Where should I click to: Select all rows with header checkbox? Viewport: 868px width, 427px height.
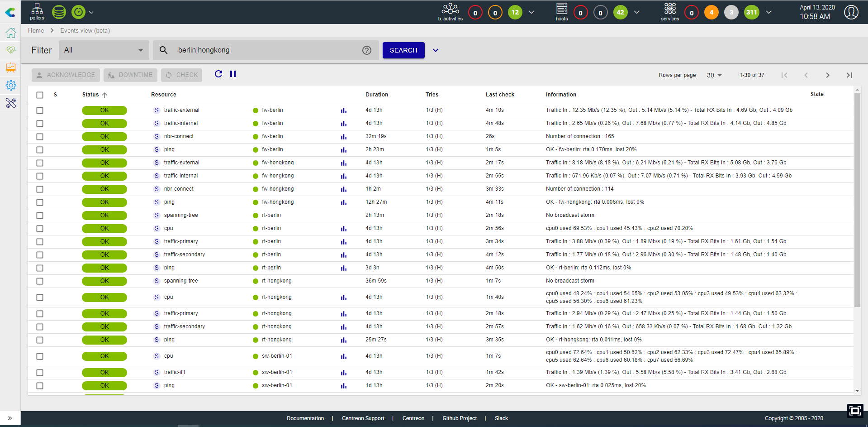[x=40, y=95]
